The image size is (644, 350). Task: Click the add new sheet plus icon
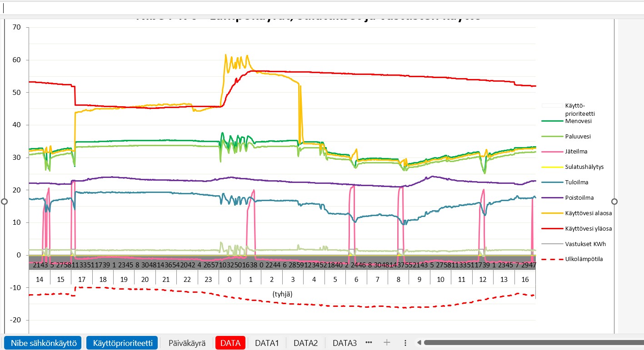[387, 343]
